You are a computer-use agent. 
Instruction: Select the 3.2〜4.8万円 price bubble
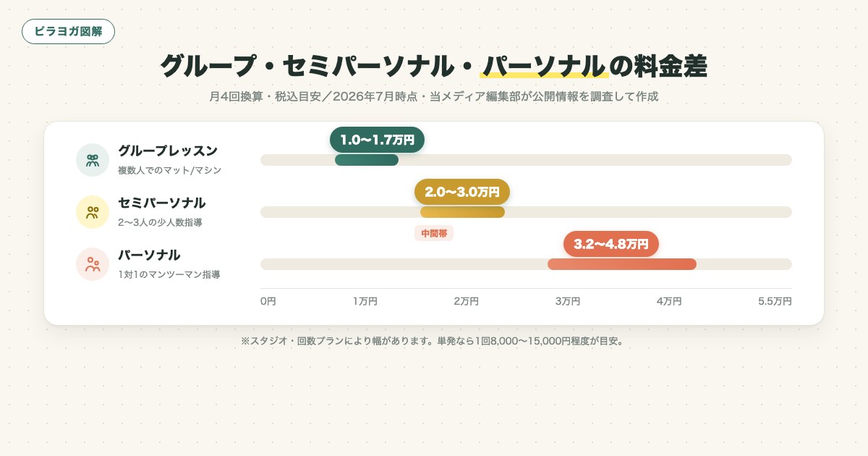click(x=611, y=244)
